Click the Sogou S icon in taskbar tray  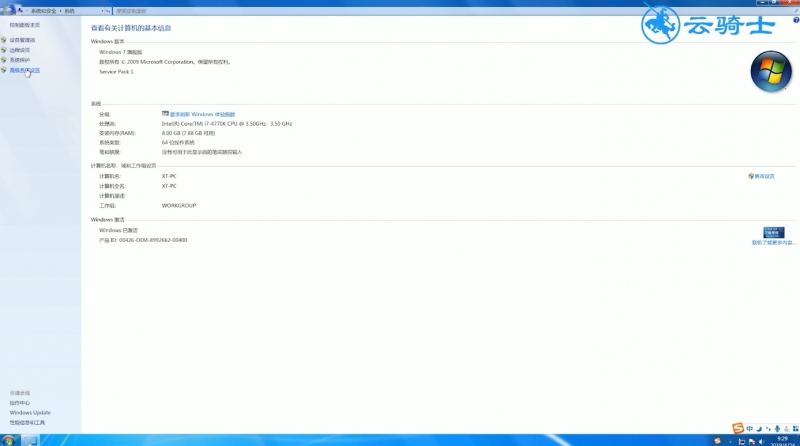(717, 441)
